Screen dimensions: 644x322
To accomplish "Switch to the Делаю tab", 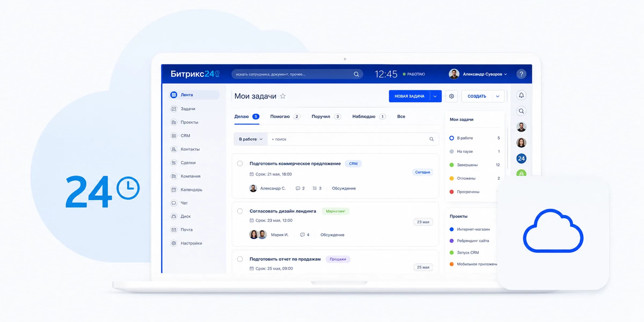I will click(247, 116).
